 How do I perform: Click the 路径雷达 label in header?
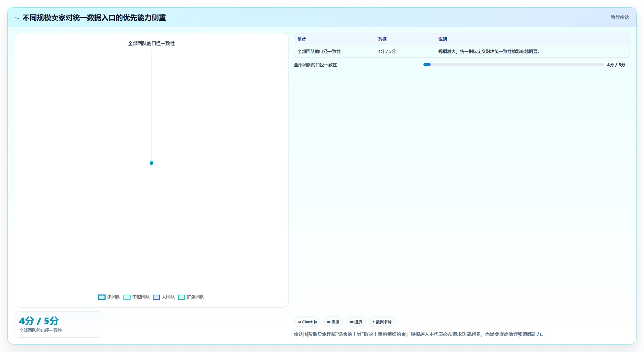620,17
